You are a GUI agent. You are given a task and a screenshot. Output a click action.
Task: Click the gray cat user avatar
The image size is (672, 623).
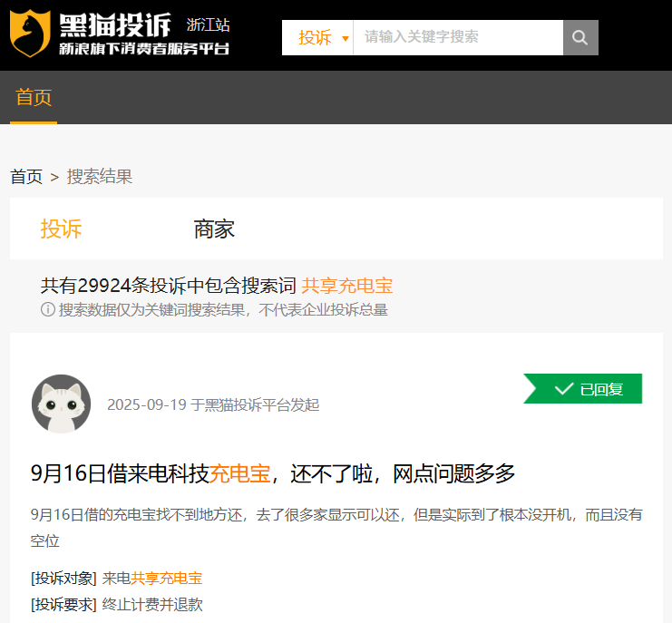(61, 404)
